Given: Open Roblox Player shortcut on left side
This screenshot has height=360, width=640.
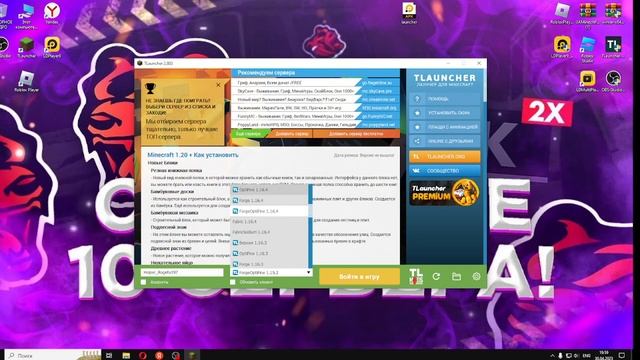Looking at the screenshot, I should point(26,81).
